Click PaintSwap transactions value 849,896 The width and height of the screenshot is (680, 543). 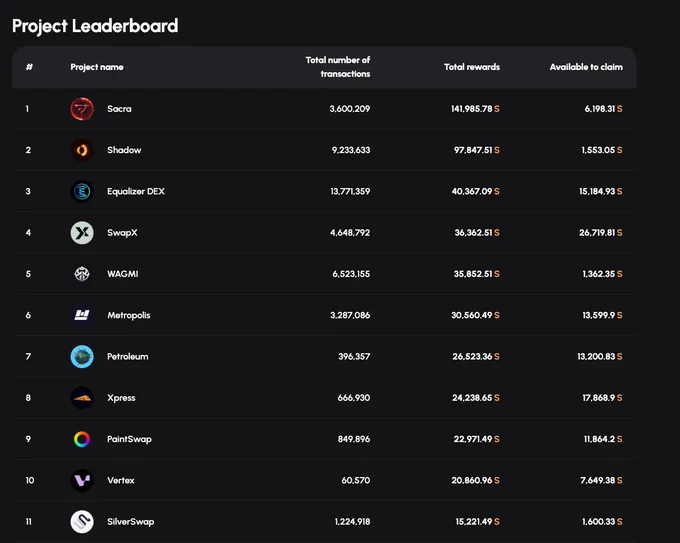click(354, 439)
